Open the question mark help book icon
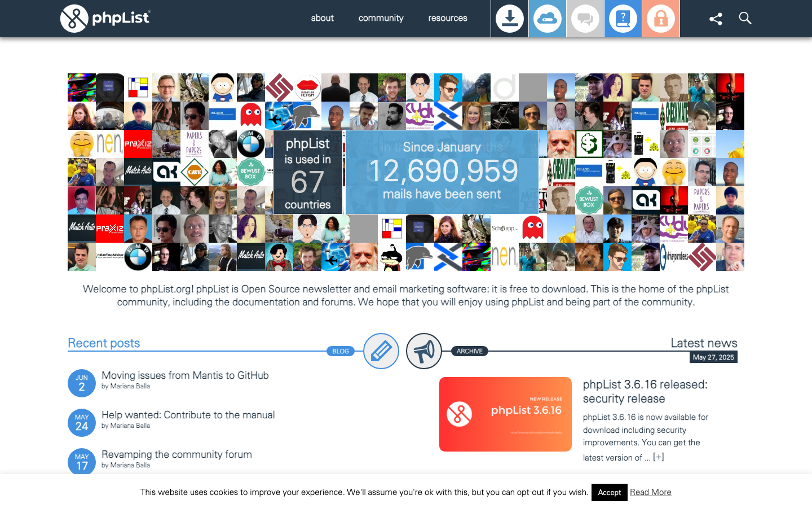Image resolution: width=812 pixels, height=508 pixels. [623, 19]
